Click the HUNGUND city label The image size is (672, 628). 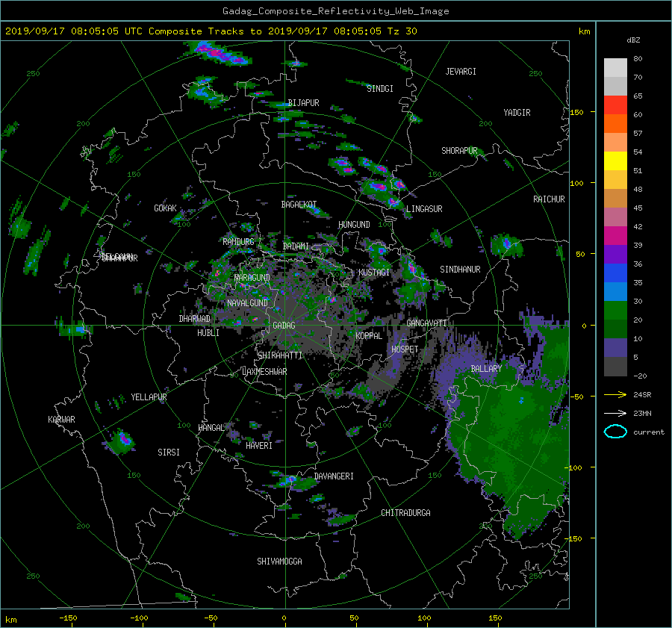[354, 225]
